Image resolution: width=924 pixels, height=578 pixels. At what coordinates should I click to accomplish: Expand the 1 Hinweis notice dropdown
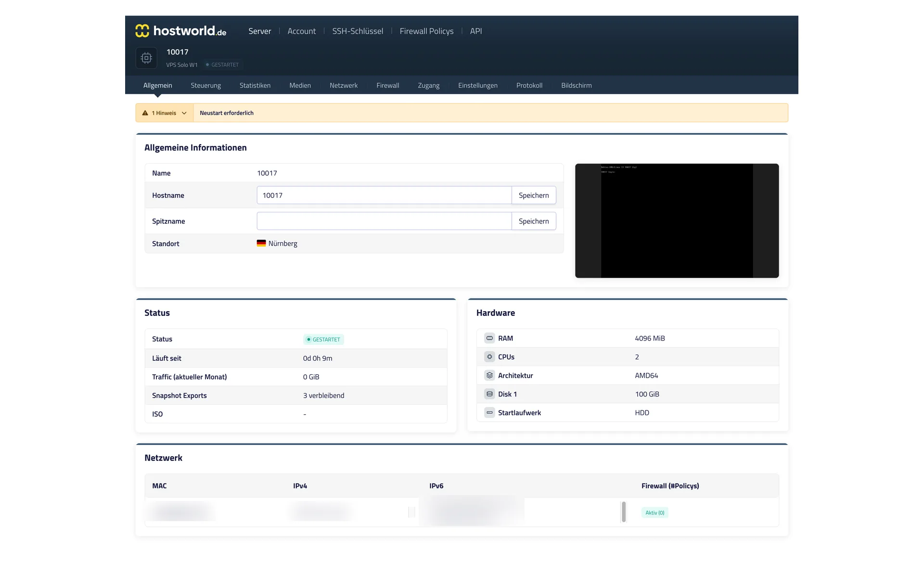point(165,113)
